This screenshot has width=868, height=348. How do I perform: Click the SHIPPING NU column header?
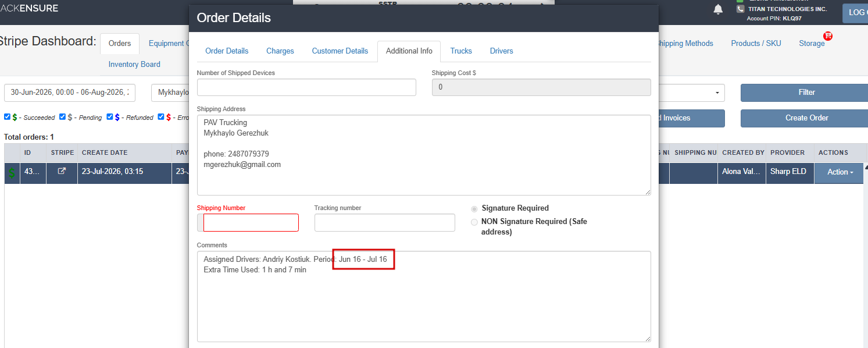pos(694,153)
